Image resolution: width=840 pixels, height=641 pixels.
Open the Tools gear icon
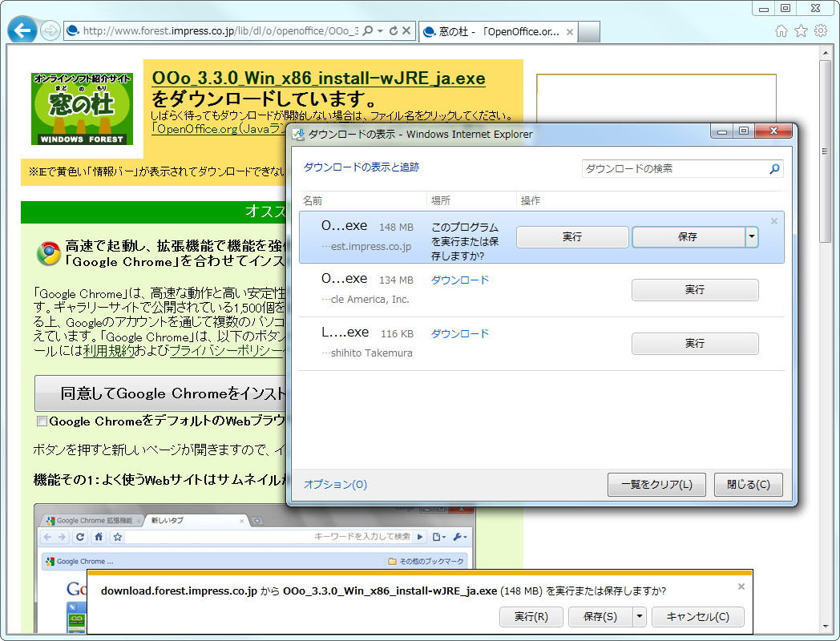click(819, 30)
